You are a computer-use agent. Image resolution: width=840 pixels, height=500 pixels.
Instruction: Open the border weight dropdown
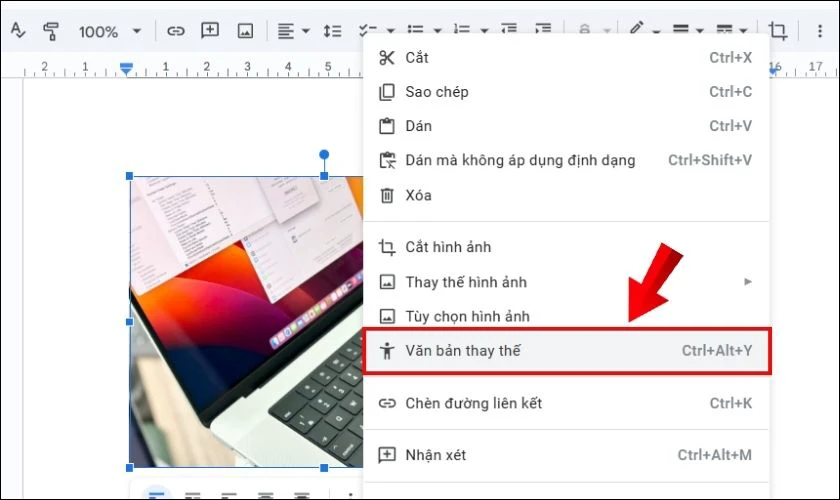(x=687, y=29)
